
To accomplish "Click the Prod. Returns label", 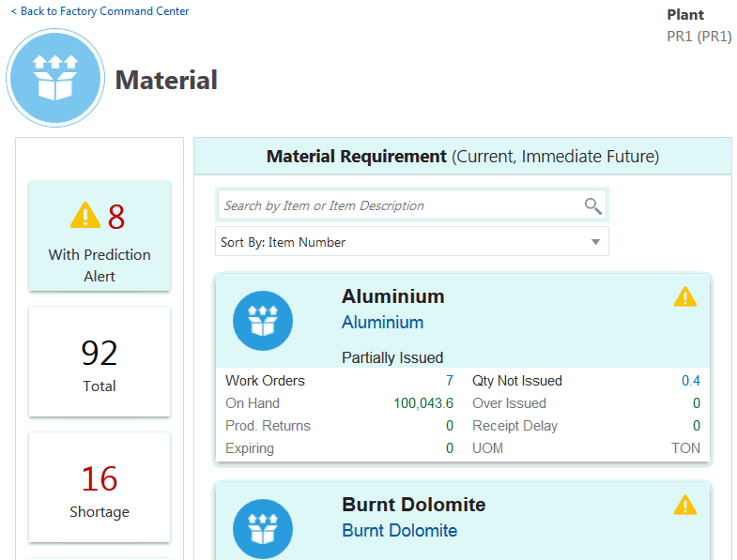I will 268,426.
